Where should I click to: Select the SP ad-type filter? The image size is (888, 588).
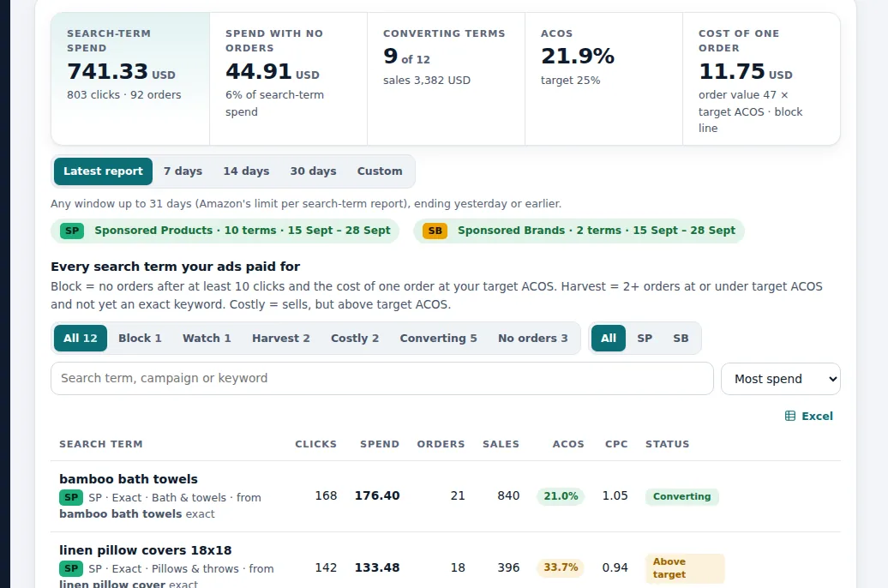[x=645, y=339]
